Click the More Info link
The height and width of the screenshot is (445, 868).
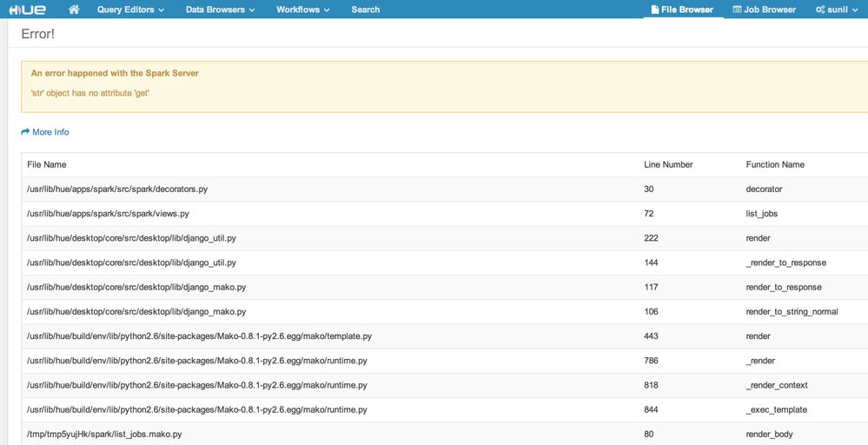(x=45, y=132)
